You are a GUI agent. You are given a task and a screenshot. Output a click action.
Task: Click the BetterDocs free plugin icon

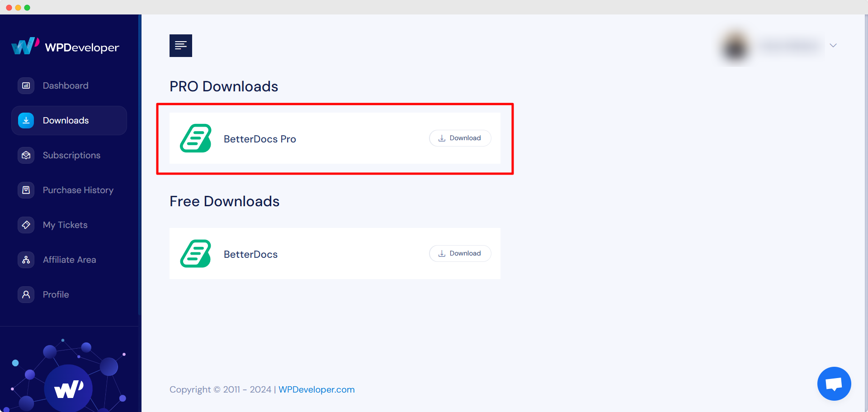tap(195, 254)
